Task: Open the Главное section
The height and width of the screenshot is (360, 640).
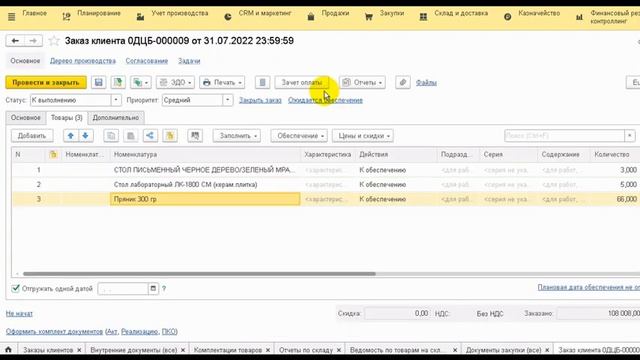Action: 34,13
